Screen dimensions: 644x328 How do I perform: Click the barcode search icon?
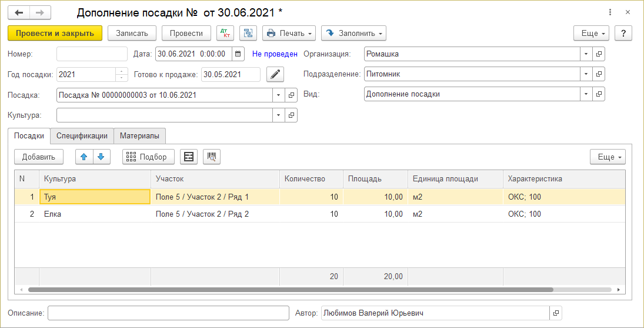pyautogui.click(x=212, y=157)
